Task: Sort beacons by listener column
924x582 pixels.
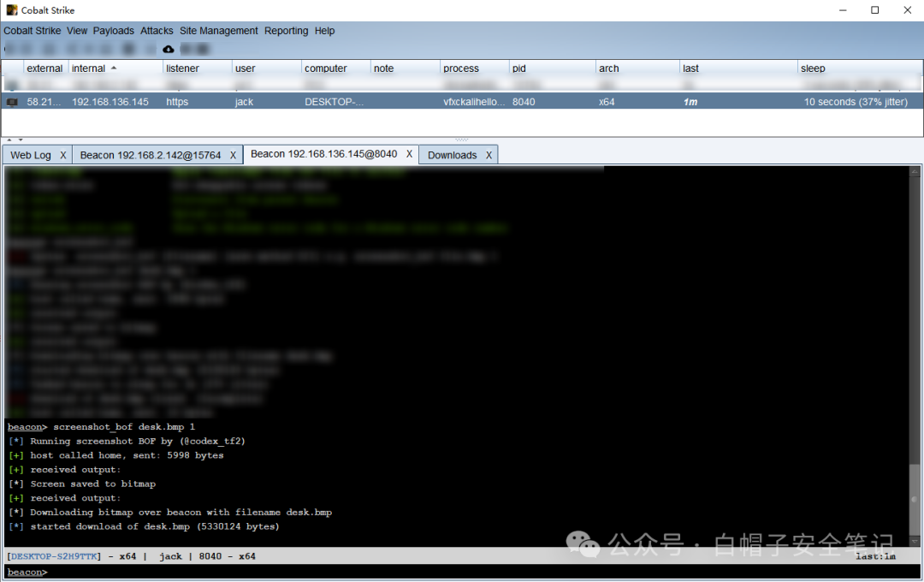Action: click(198, 68)
